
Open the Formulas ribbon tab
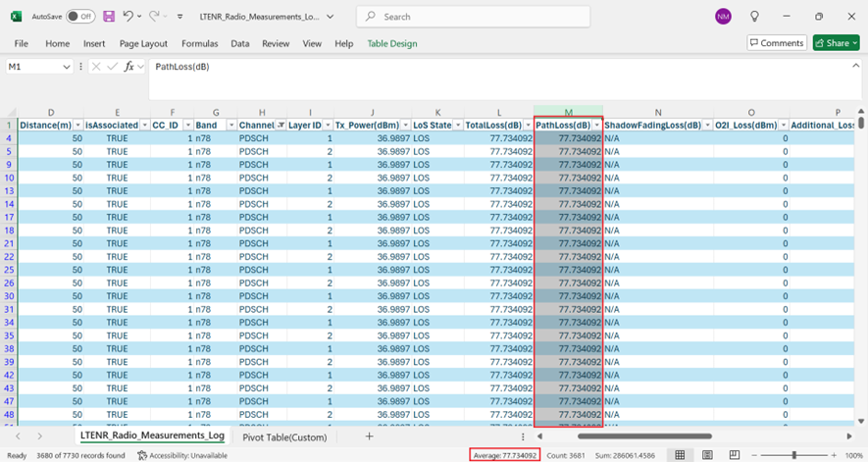(x=199, y=43)
